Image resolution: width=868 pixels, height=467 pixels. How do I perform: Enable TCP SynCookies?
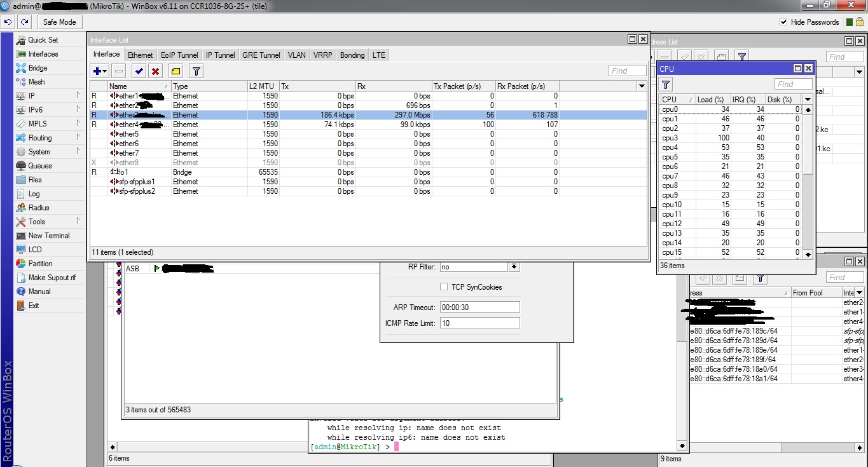click(443, 286)
